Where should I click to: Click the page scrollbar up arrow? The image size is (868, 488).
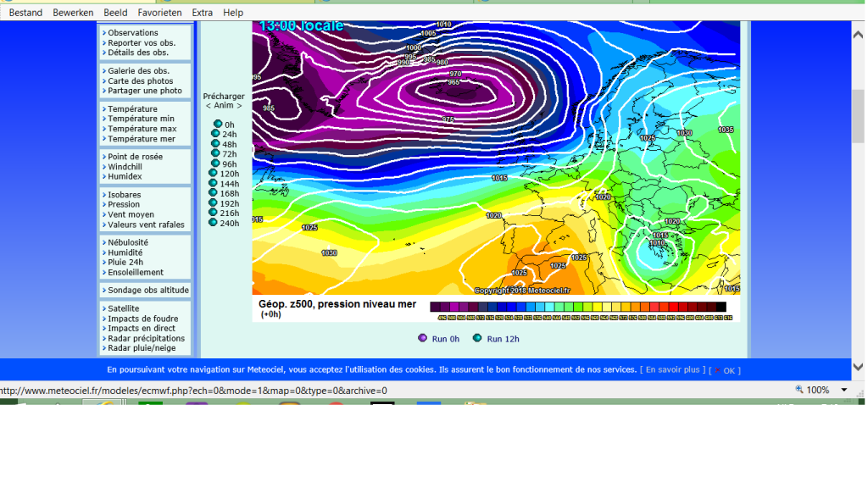tap(858, 35)
